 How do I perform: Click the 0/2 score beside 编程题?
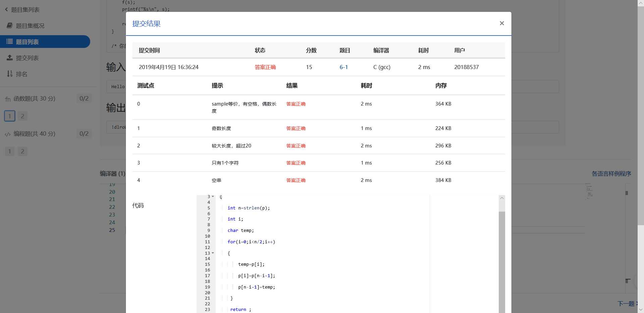pyautogui.click(x=84, y=134)
